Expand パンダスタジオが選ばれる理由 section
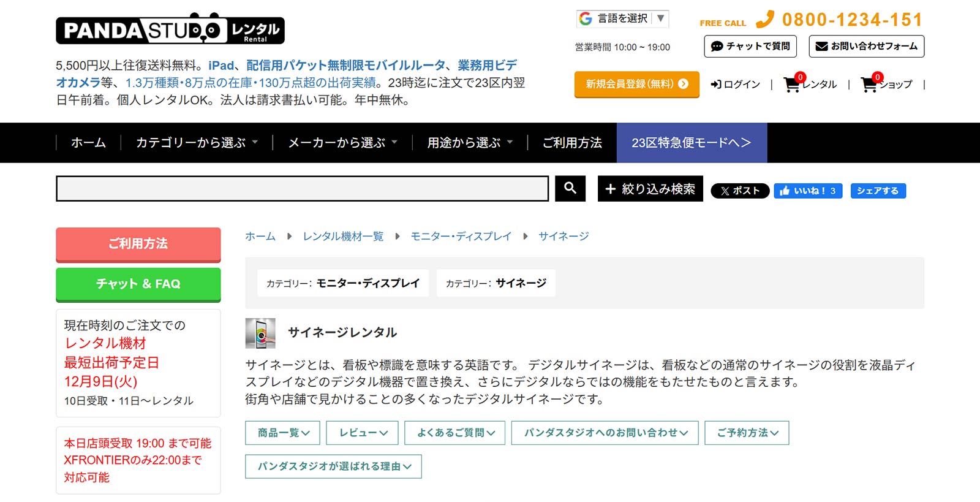 [x=334, y=466]
